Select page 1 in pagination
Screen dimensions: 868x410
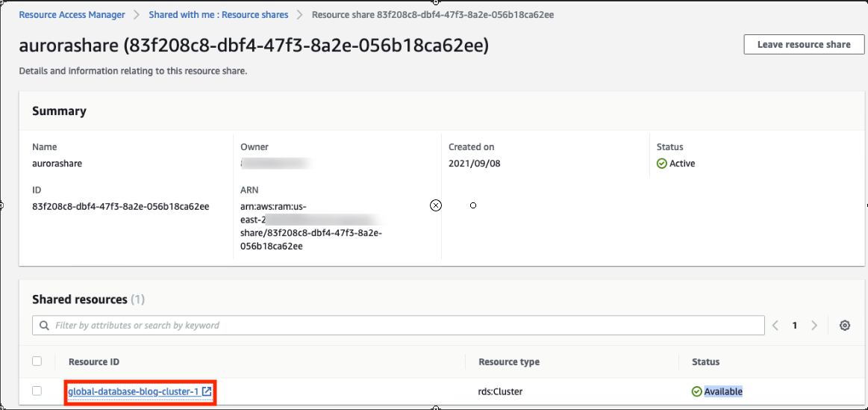[x=794, y=326]
